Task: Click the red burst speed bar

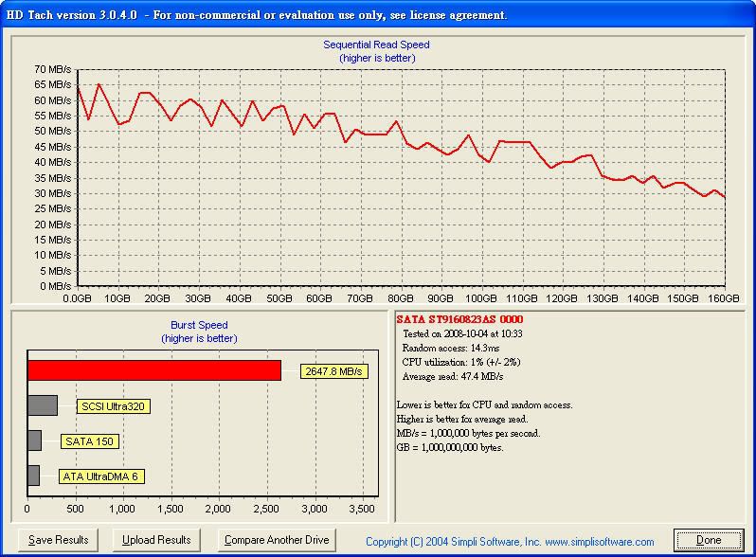Action: coord(153,370)
